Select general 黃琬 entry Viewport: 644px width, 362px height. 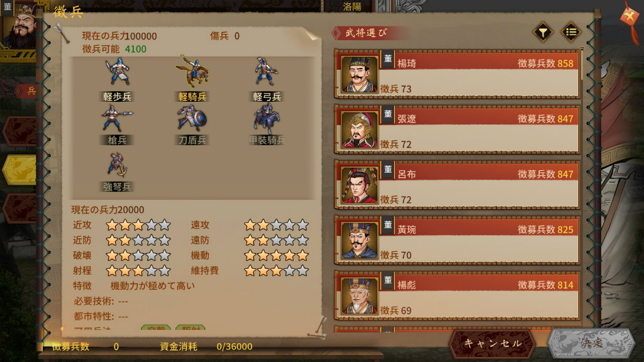coord(457,241)
